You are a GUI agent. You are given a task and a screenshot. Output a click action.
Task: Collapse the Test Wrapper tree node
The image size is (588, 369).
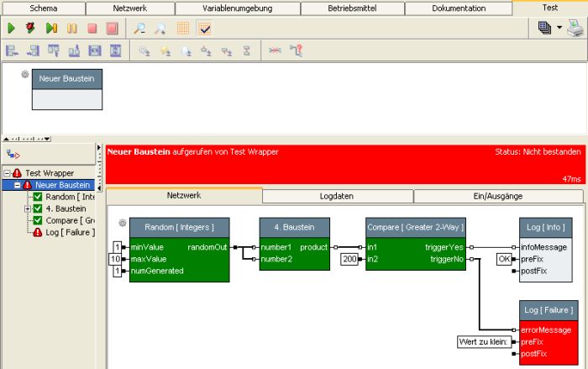[8, 173]
